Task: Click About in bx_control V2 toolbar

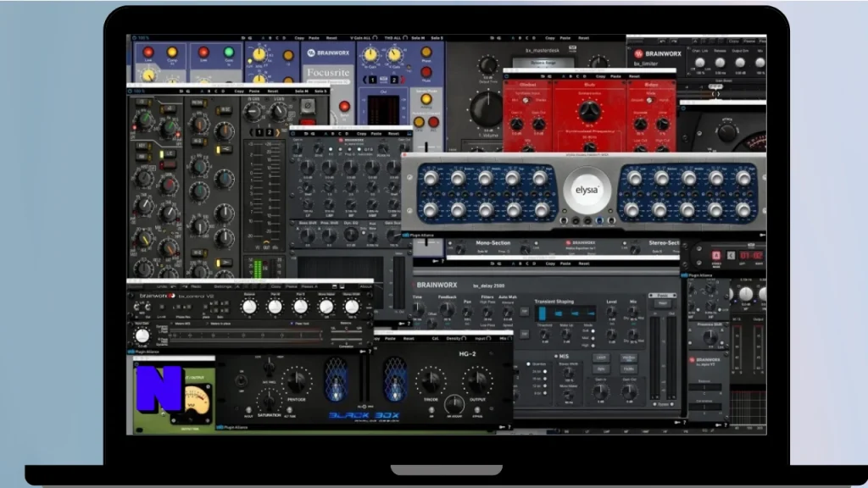Action: (366, 286)
